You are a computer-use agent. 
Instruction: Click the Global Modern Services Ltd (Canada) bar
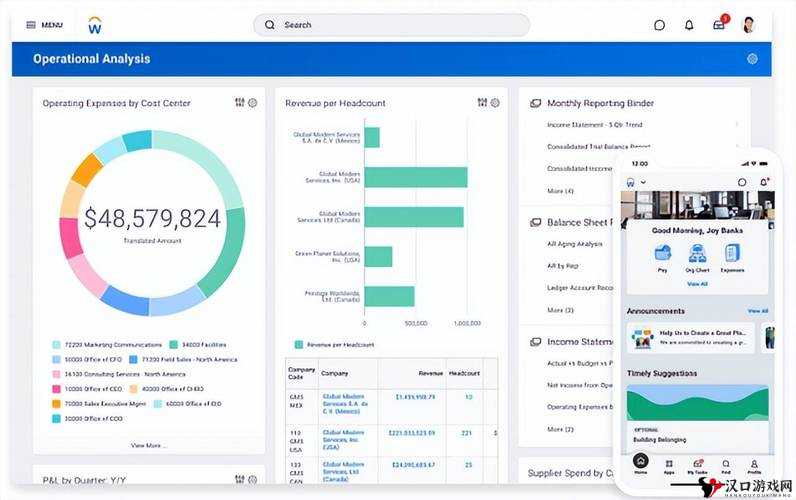(414, 217)
